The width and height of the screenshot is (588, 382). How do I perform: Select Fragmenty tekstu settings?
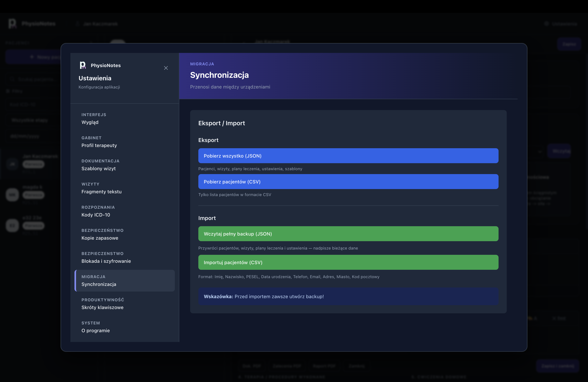pos(124,188)
